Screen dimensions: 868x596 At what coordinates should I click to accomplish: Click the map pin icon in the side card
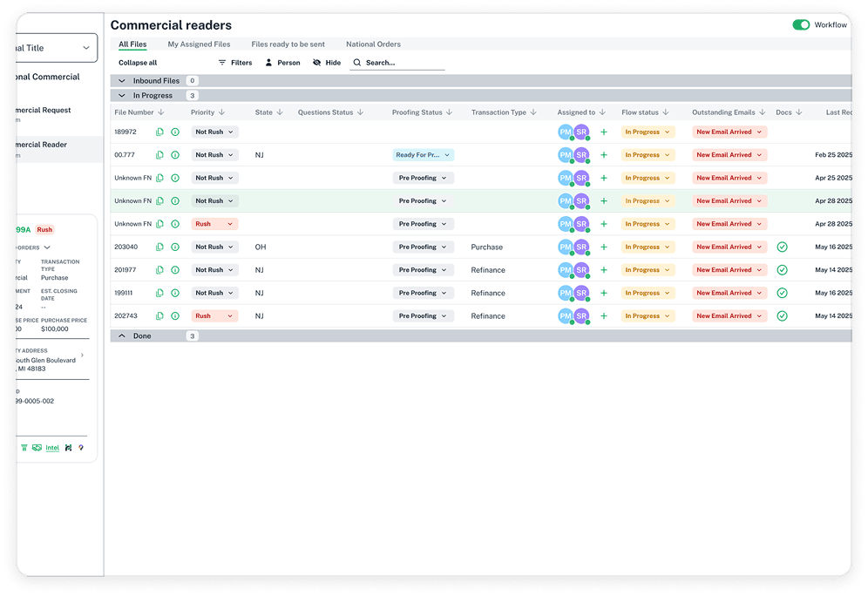tap(81, 448)
